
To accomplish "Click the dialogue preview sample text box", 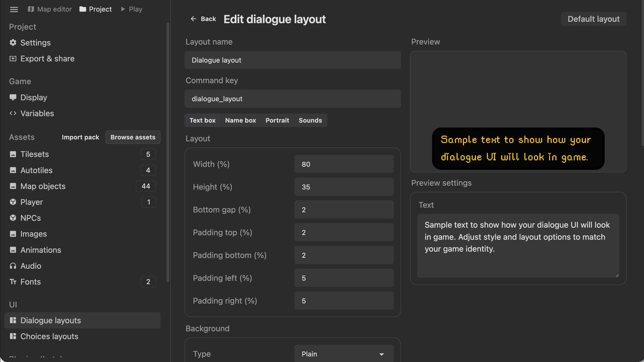I will coord(518,148).
